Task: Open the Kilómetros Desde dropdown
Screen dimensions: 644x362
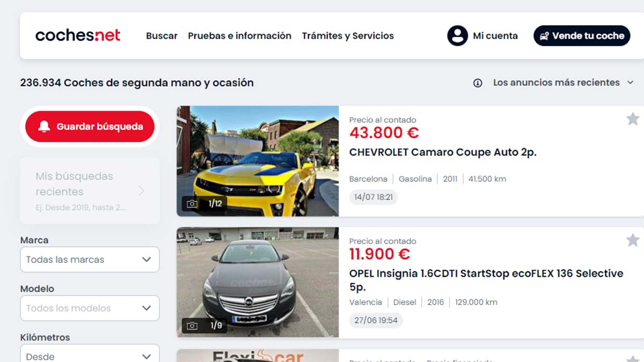Action: coord(90,353)
